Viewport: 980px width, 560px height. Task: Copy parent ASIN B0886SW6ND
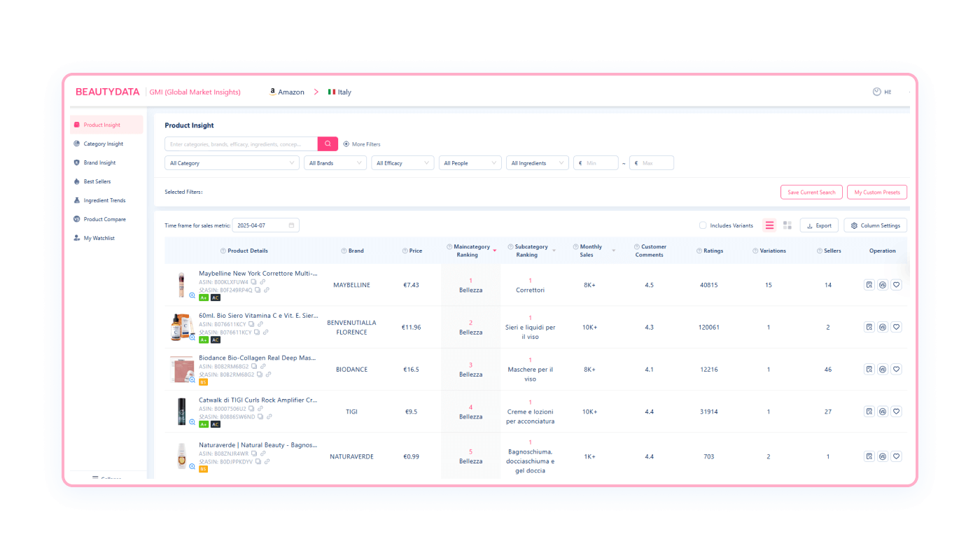tap(260, 416)
